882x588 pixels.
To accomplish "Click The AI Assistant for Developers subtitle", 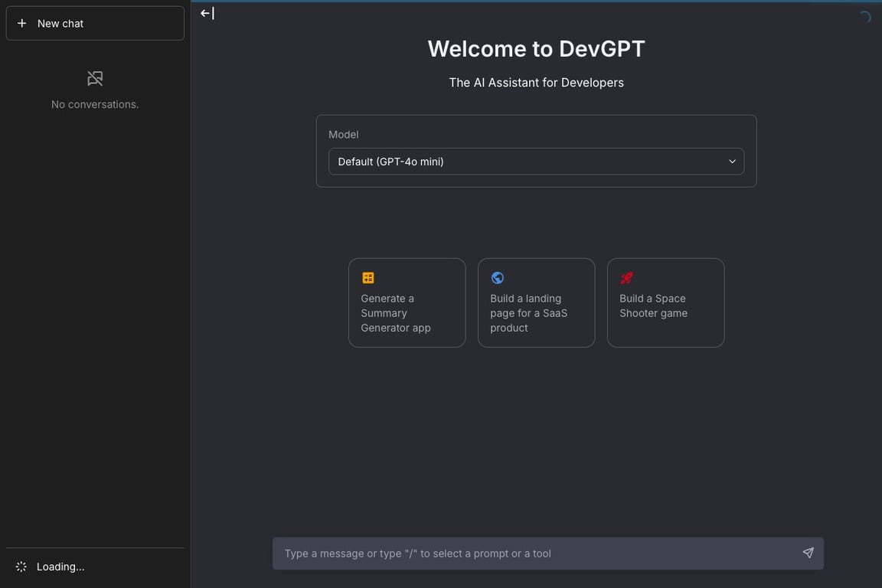I will 536,83.
